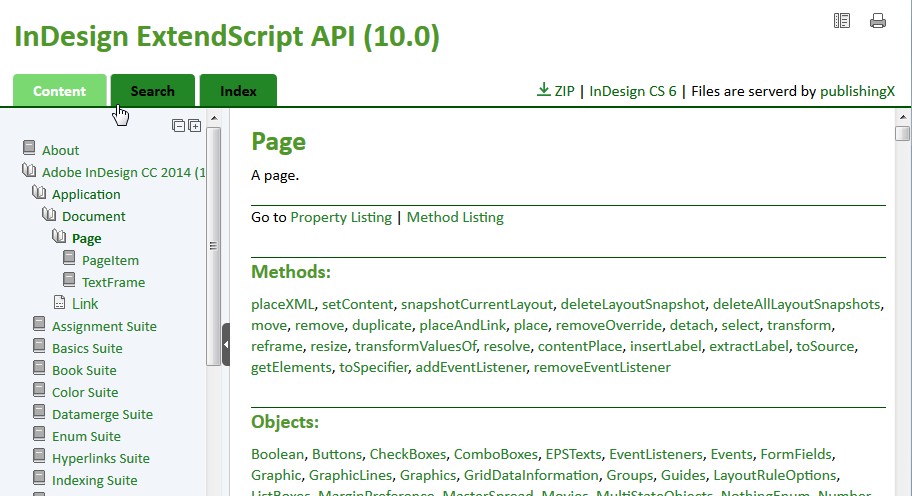Collapse the Document open-book icon
Screen dimensions: 912x496
(49, 214)
